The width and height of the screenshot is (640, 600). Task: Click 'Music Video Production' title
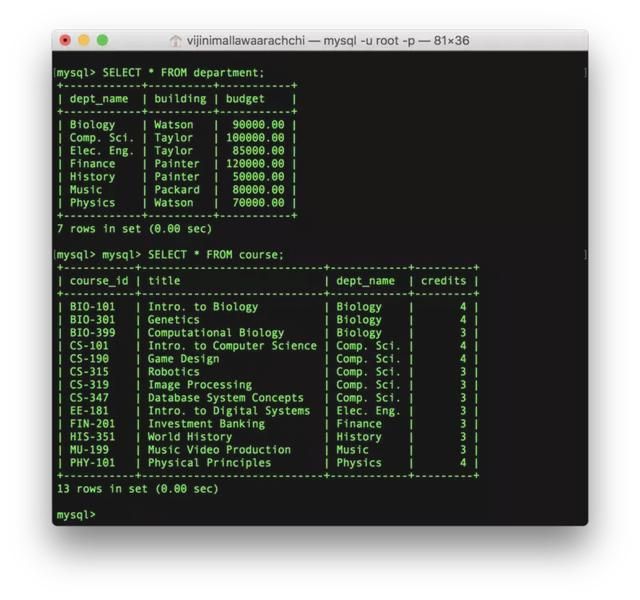pos(219,450)
